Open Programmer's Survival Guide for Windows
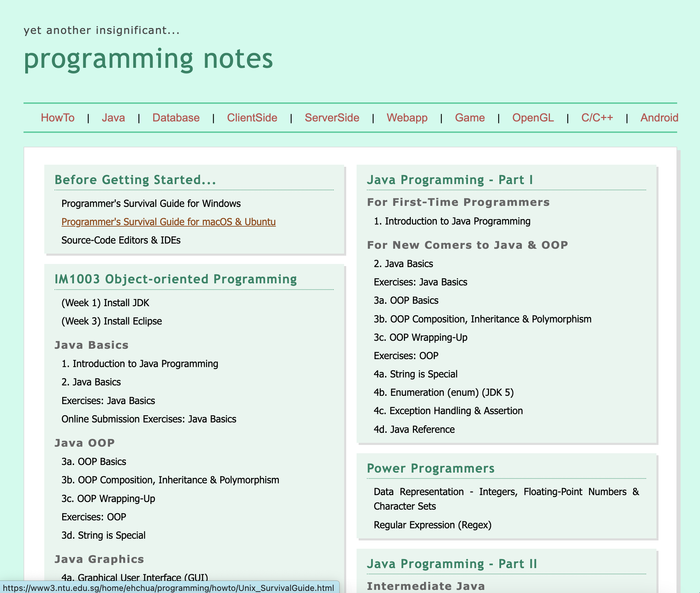Image resolution: width=700 pixels, height=593 pixels. click(x=151, y=203)
